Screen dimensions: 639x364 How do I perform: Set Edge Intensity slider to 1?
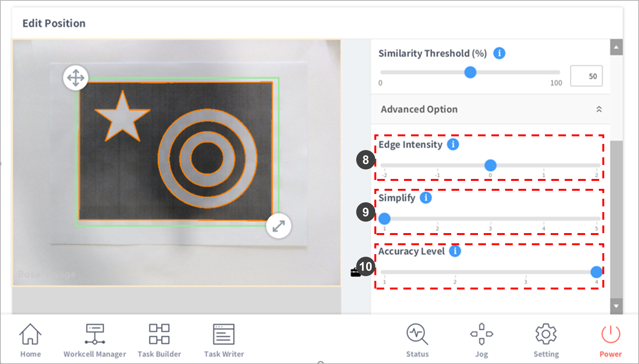pyautogui.click(x=543, y=166)
